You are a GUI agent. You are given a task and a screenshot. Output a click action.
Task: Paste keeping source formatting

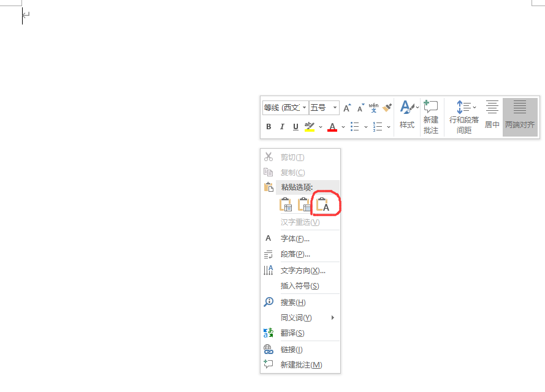tap(286, 205)
